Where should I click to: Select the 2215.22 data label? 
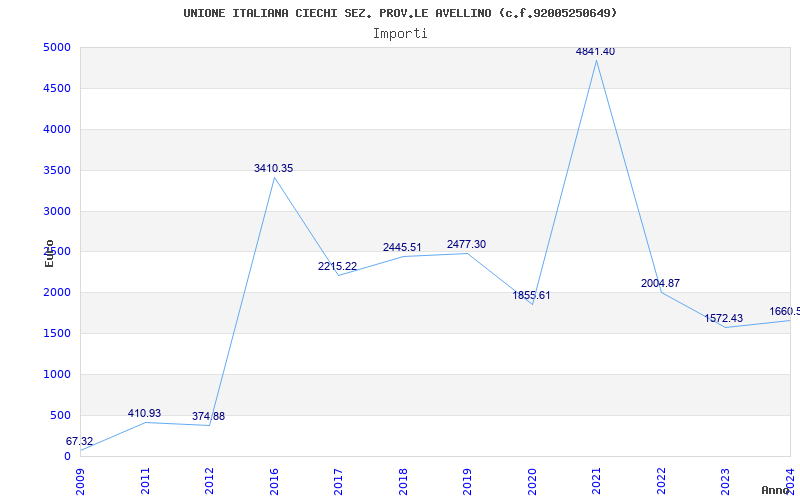tap(337, 266)
